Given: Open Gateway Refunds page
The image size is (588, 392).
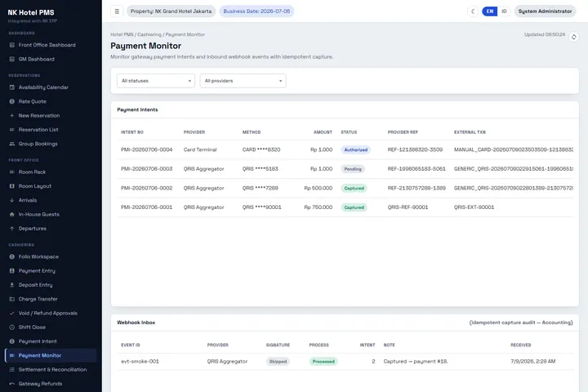Looking at the screenshot, I should [x=51, y=384].
